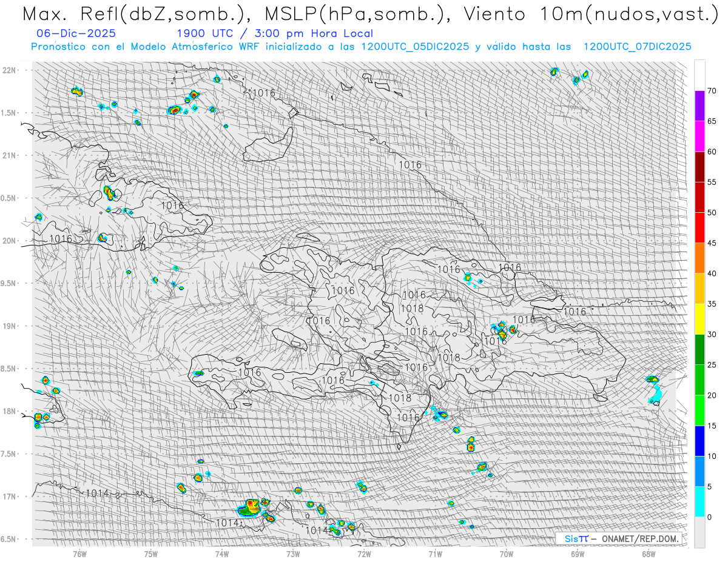Screen dimensions: 728x562
Task: Select the yellow 30–35 dBZ color bar segment
Action: [x=699, y=319]
